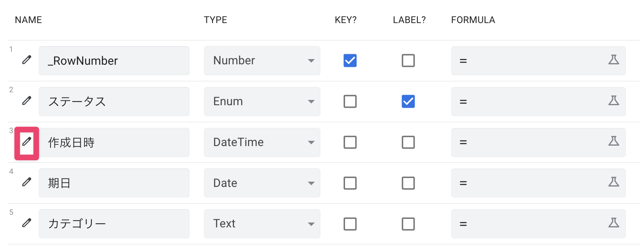Click the NAME column header

28,20
